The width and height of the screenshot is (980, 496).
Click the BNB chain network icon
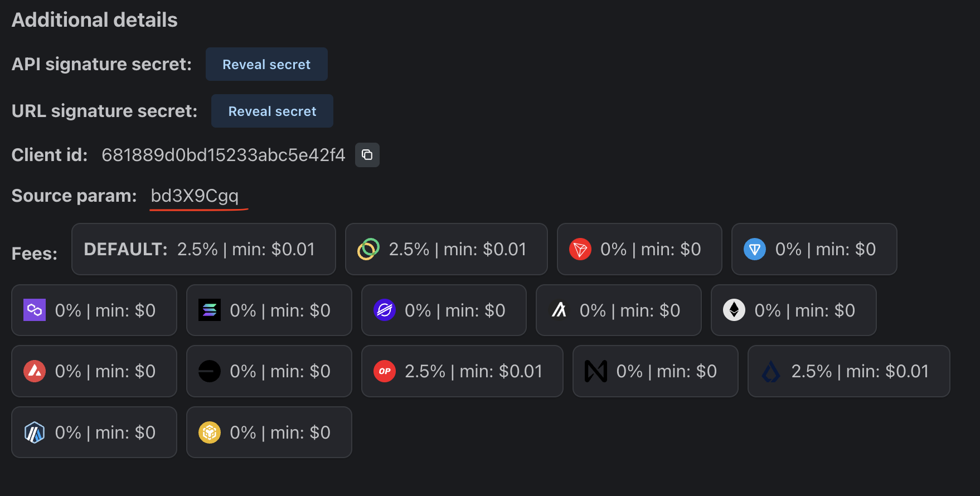point(210,432)
